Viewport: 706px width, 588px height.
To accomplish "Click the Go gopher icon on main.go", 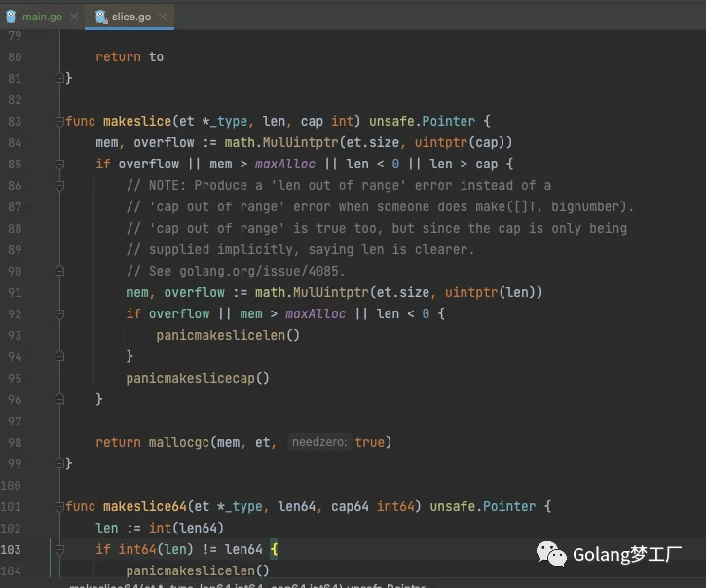I will [12, 17].
